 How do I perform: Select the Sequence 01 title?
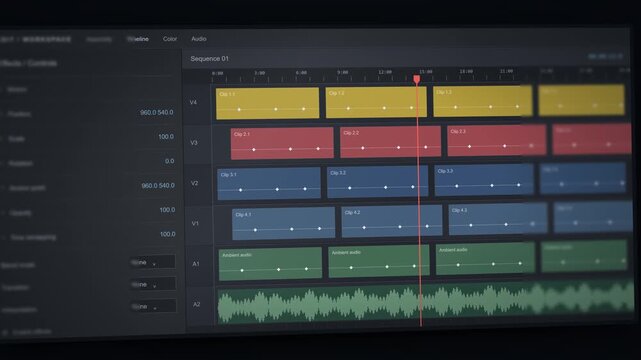(209, 59)
